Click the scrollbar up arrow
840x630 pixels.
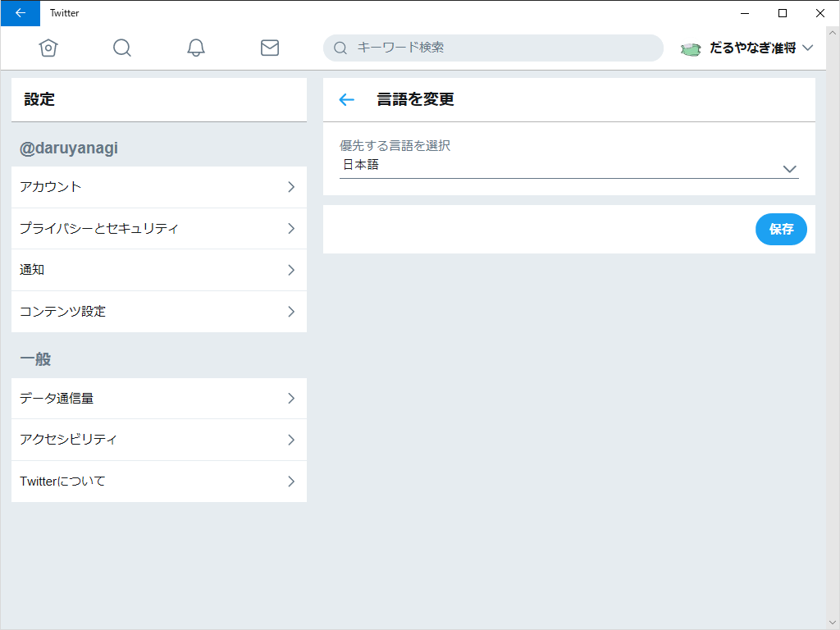pyautogui.click(x=833, y=33)
